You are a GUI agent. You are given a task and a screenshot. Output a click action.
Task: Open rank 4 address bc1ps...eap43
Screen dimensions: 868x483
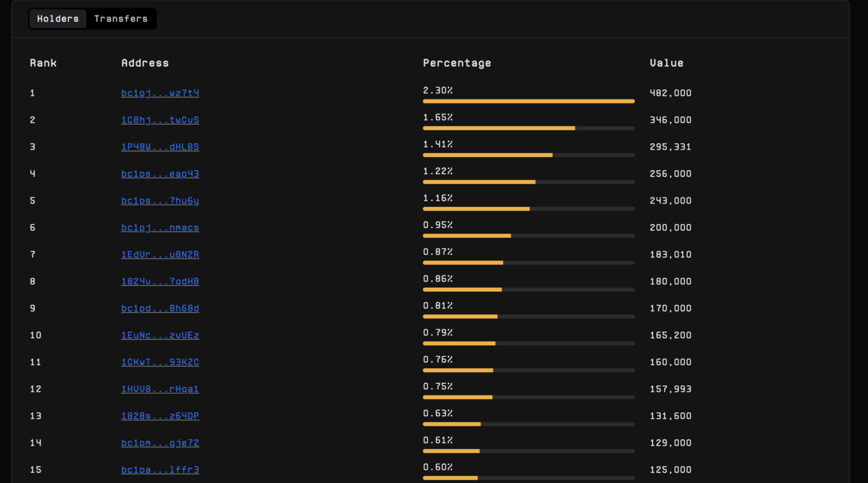point(160,174)
